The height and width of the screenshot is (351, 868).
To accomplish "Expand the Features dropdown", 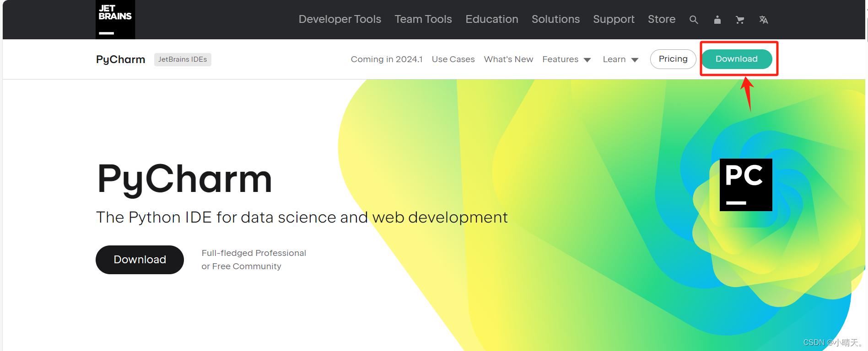I will pos(566,59).
